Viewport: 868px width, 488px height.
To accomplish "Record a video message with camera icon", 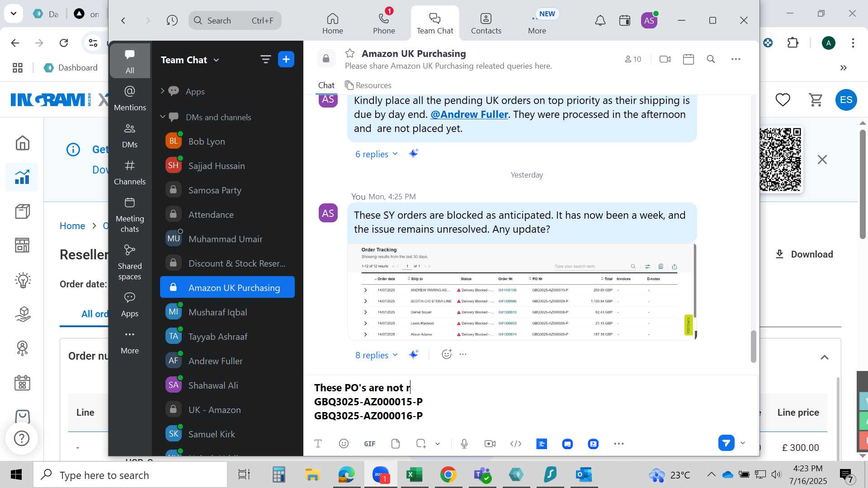I will (490, 444).
